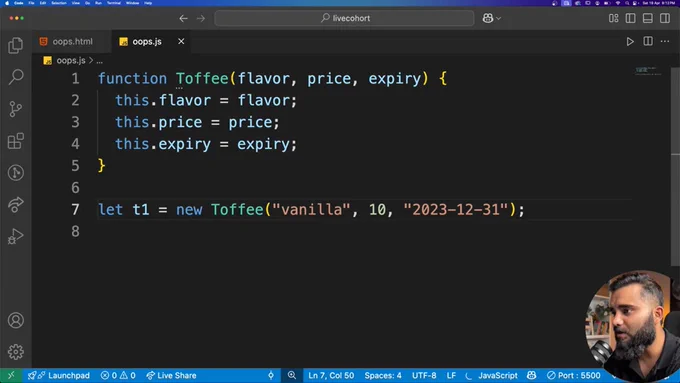Click the zoom magnifier status bar icon
Image resolution: width=680 pixels, height=383 pixels.
(x=292, y=375)
